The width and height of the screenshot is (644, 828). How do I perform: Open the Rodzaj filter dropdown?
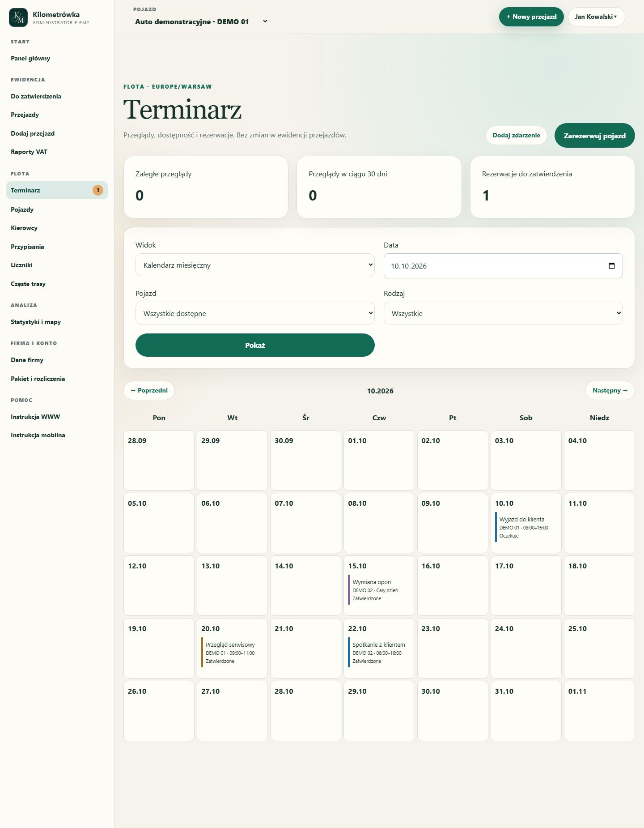(x=503, y=313)
